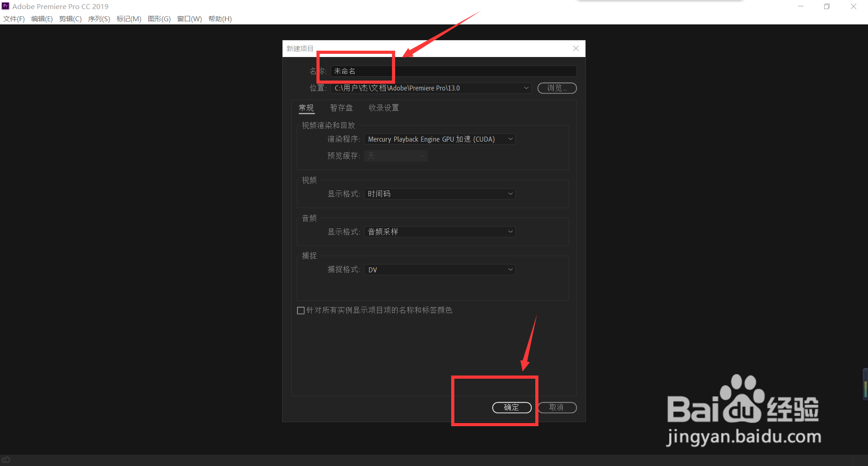This screenshot has width=868, height=466.
Task: Expand the 渲染程序 Mercury Playback Engine dropdown
Action: point(440,139)
